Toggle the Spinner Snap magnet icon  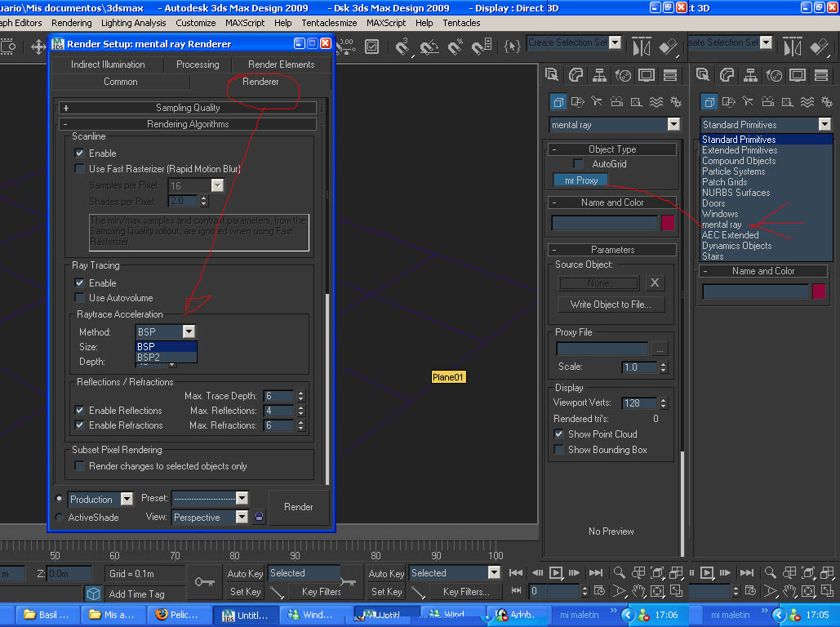[482, 47]
